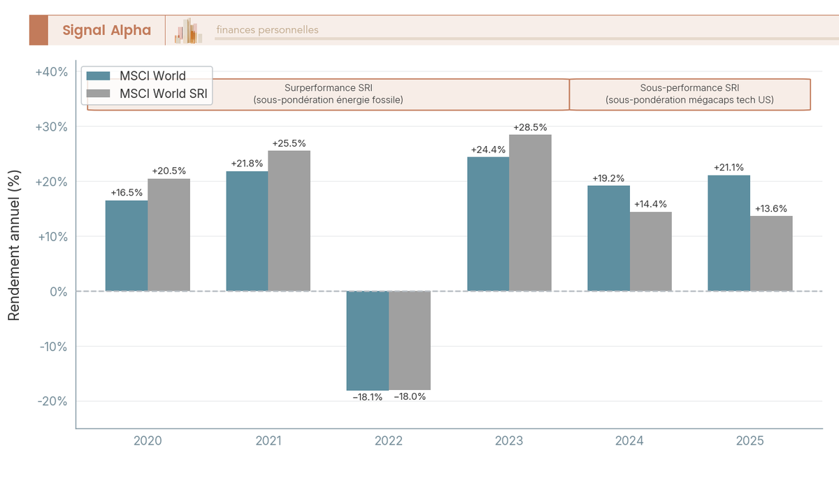
Task: Click the '−20%' y-axis tick label
Action: click(x=51, y=401)
